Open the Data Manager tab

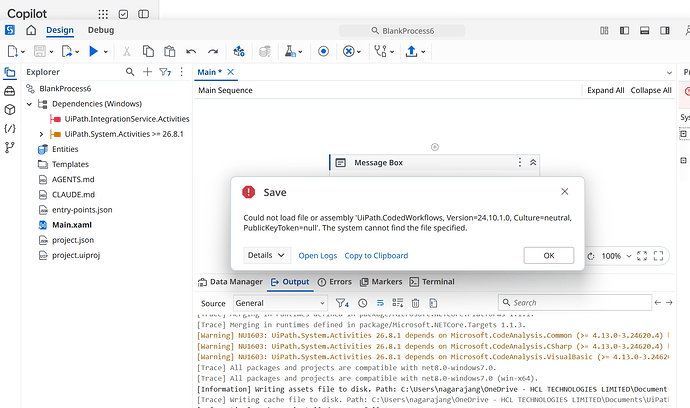tap(230, 282)
